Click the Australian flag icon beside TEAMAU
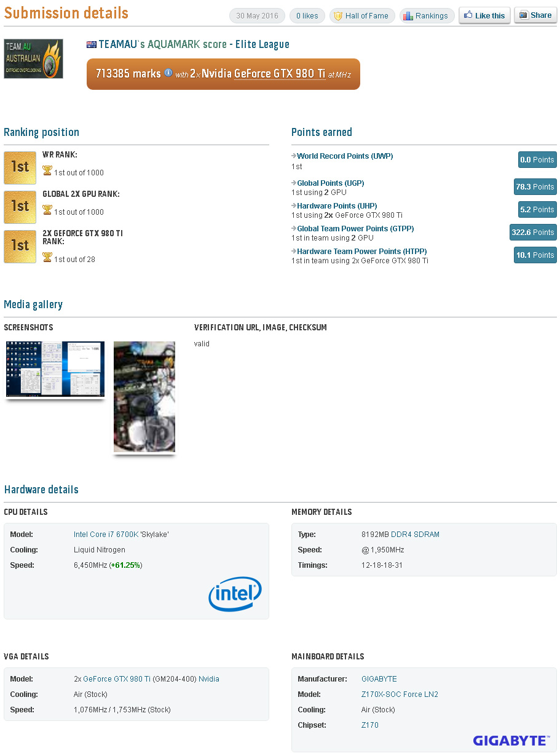The width and height of the screenshot is (560, 756). 92,44
